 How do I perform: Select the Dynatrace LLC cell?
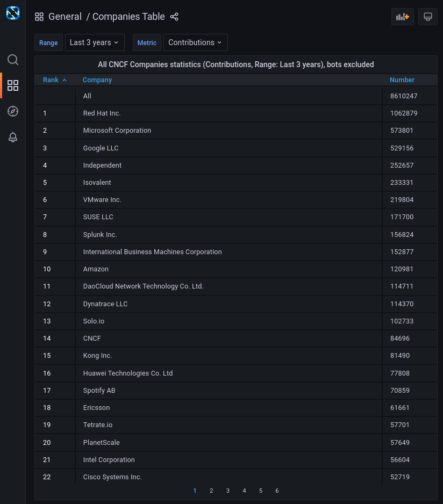[x=228, y=304]
